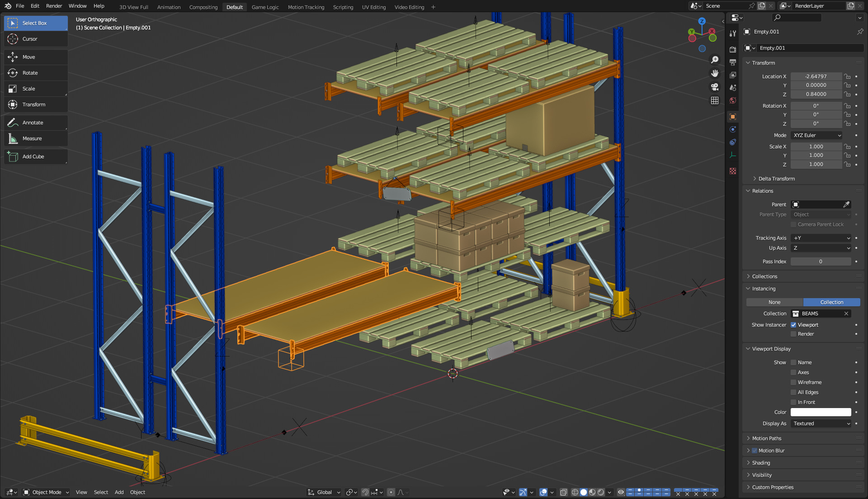Switch to the Scripting workspace tab
The width and height of the screenshot is (868, 499).
click(343, 7)
